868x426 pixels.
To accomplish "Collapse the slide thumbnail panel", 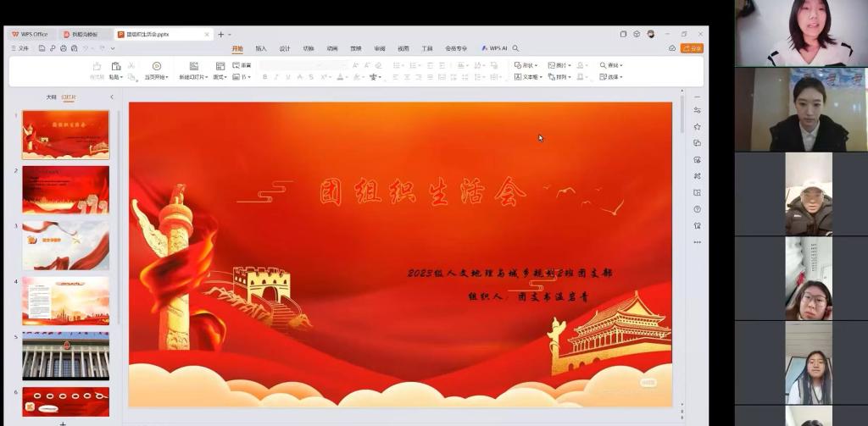I will tap(112, 97).
